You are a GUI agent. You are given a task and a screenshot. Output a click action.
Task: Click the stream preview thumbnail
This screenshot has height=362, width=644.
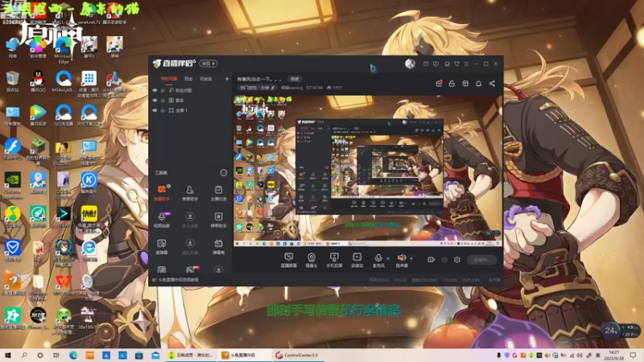click(368, 171)
